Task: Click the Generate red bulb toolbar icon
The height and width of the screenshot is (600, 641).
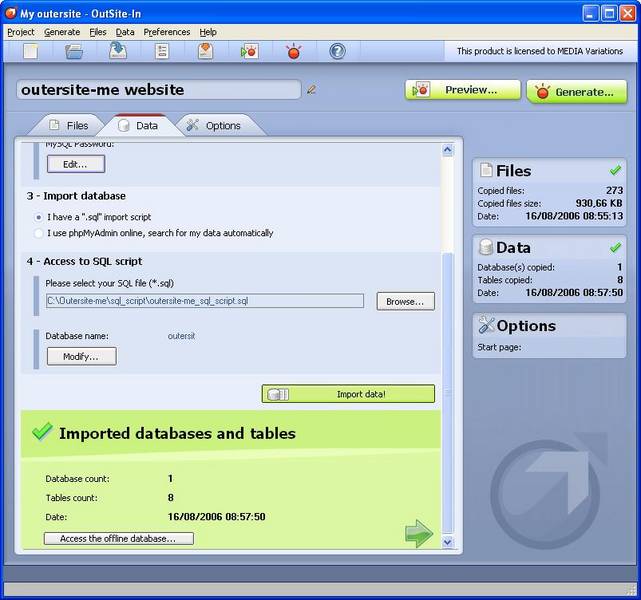Action: click(294, 51)
